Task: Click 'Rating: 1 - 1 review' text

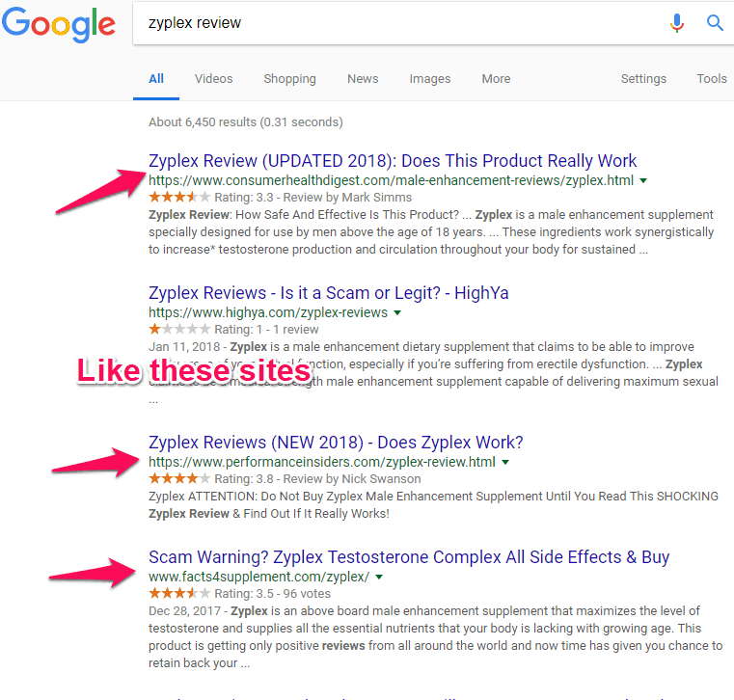Action: point(266,330)
